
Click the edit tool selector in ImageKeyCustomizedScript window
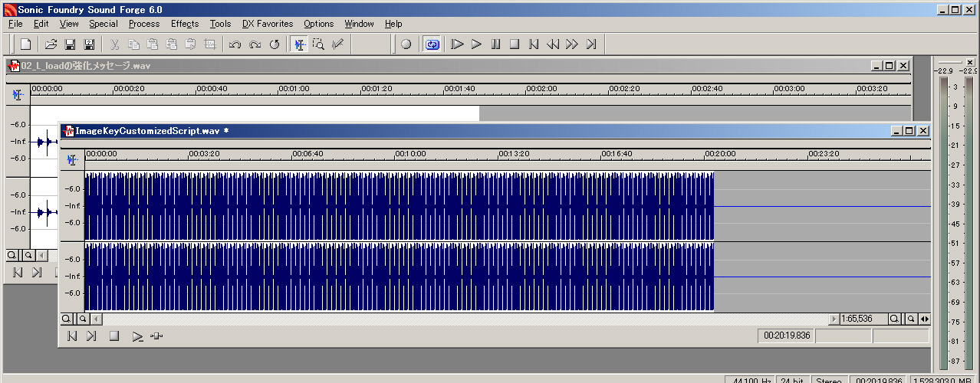72,159
